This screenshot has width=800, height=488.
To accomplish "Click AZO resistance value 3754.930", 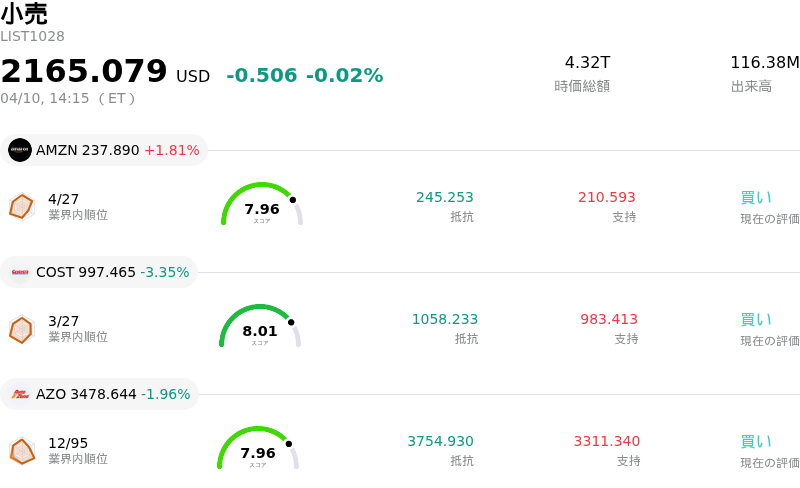I will [x=440, y=441].
